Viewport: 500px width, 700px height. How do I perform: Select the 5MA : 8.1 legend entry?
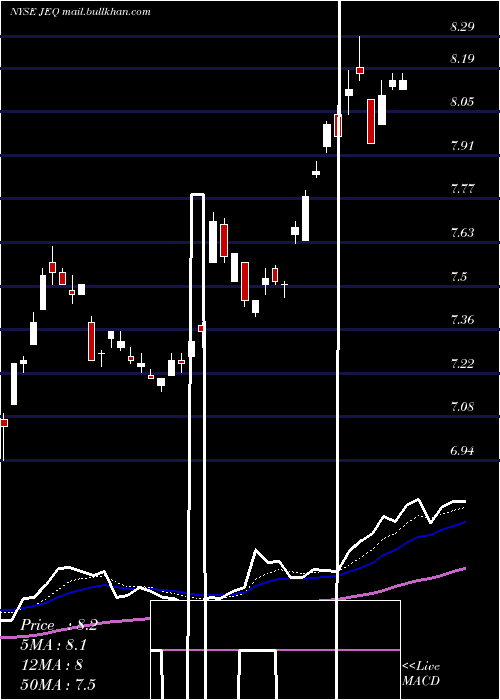[x=54, y=645]
